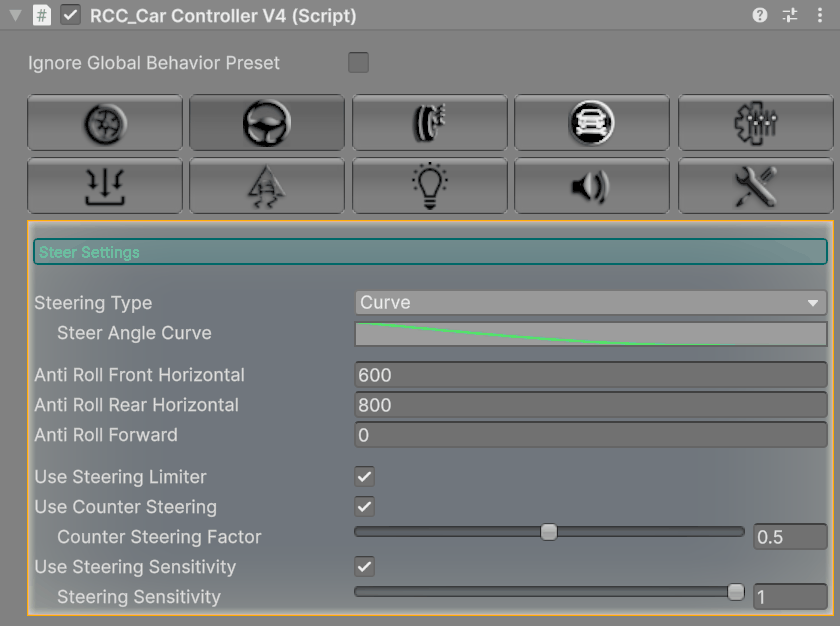840x626 pixels.
Task: Click the RCC_Car Controller V4 (Script) title
Action: (223, 16)
